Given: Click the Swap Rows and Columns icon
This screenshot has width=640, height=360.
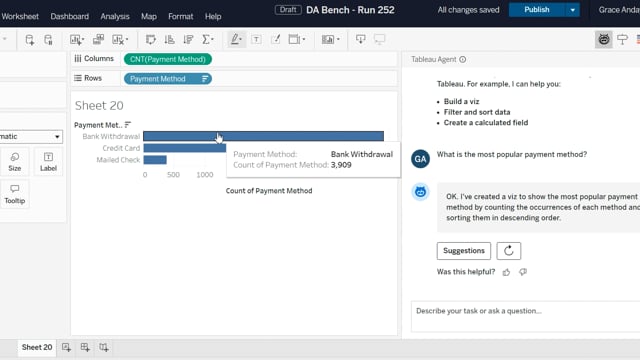Looking at the screenshot, I should click(x=151, y=40).
